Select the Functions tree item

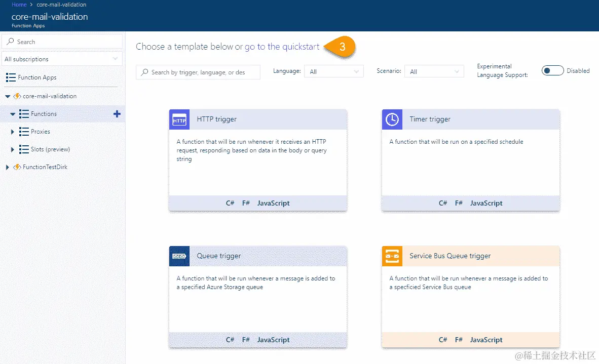tap(44, 114)
